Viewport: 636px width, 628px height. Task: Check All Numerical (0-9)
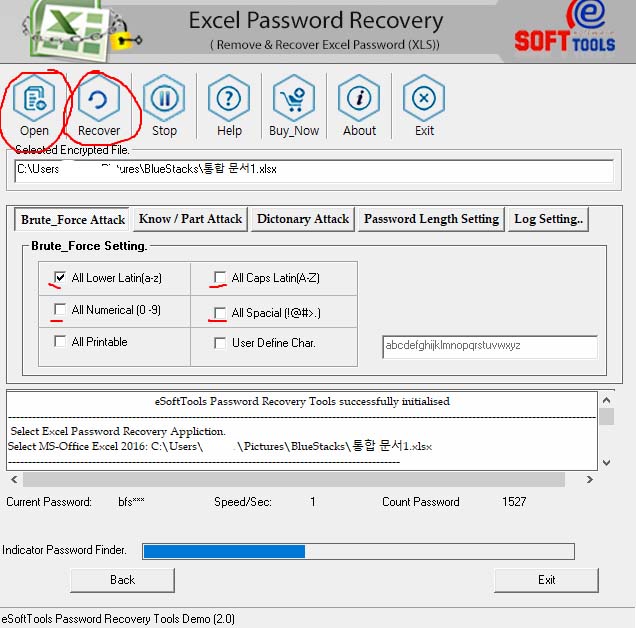pos(60,310)
